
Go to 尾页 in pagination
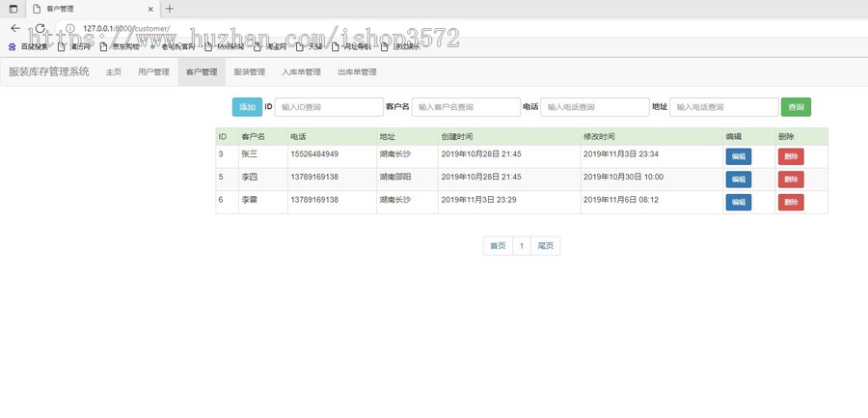coord(545,246)
